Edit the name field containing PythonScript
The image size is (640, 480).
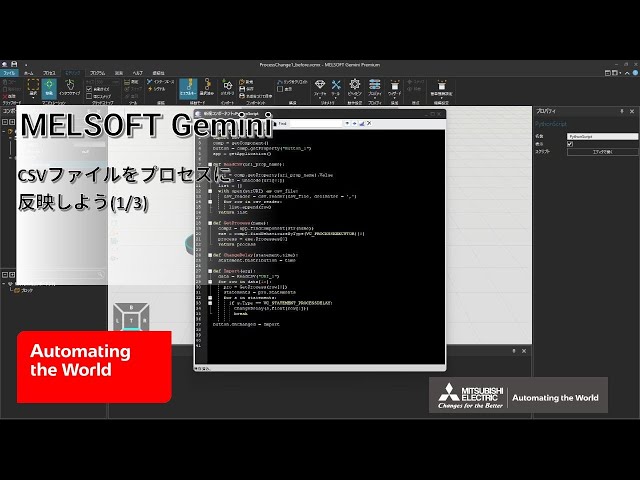pyautogui.click(x=602, y=136)
